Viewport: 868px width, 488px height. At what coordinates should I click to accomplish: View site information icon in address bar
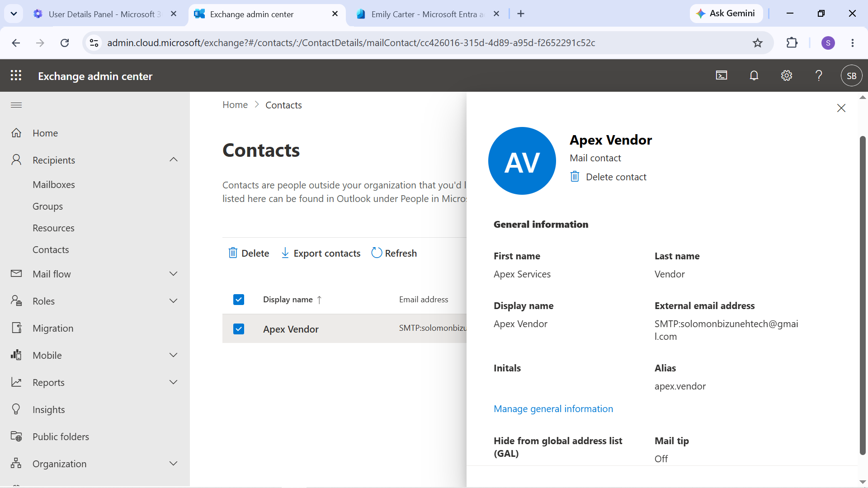tap(94, 43)
